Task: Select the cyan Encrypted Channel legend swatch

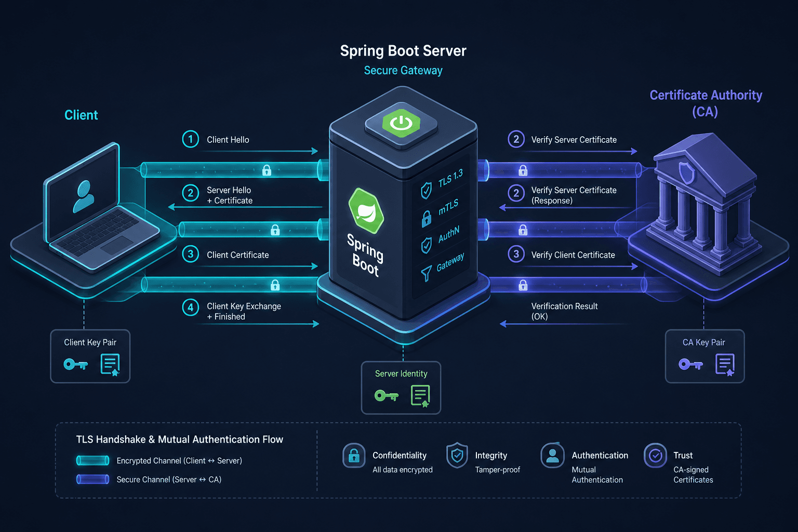Action: [x=93, y=460]
